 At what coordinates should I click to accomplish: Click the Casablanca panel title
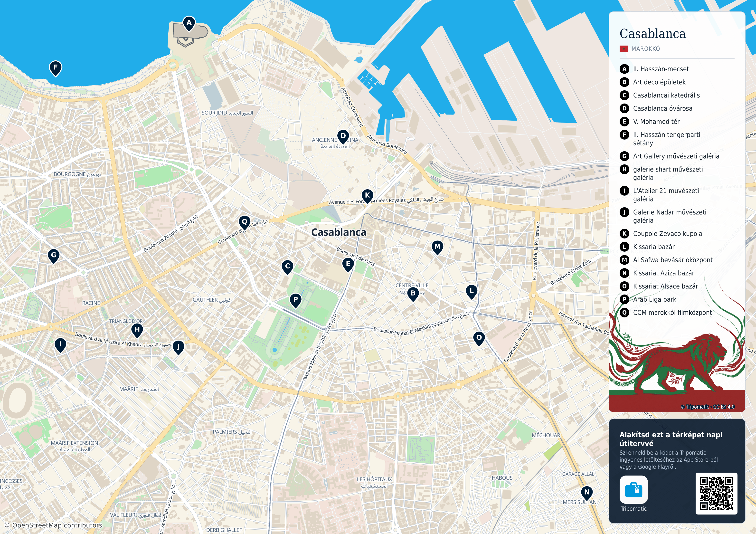tap(652, 34)
